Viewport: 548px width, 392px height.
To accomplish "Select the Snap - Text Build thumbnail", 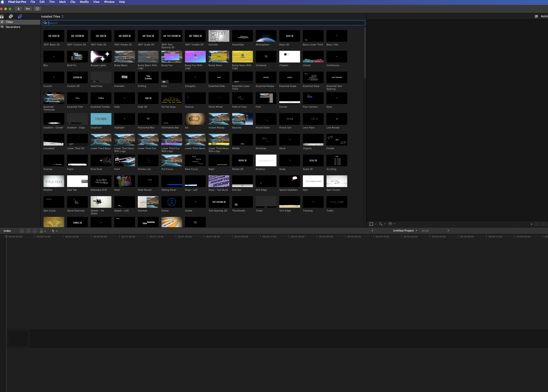I will click(x=219, y=181).
